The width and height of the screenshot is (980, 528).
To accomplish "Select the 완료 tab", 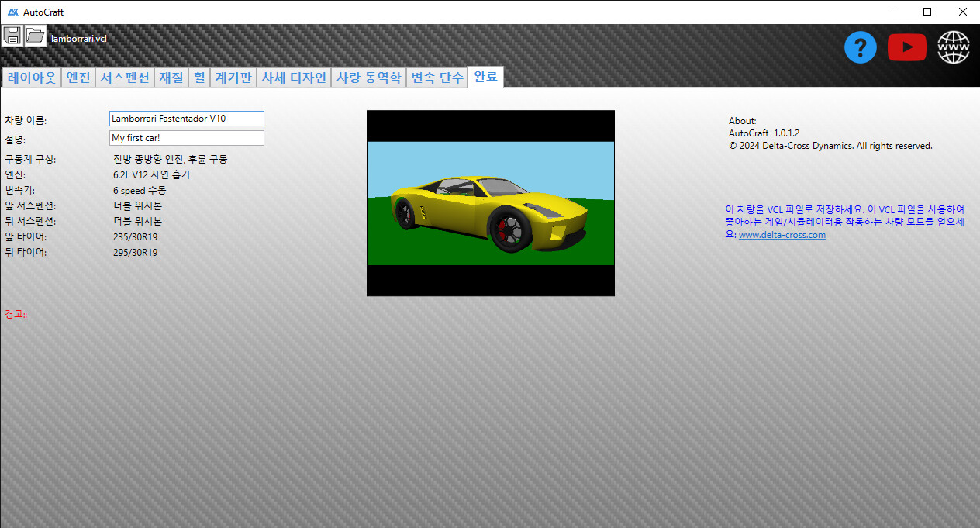I will point(485,78).
